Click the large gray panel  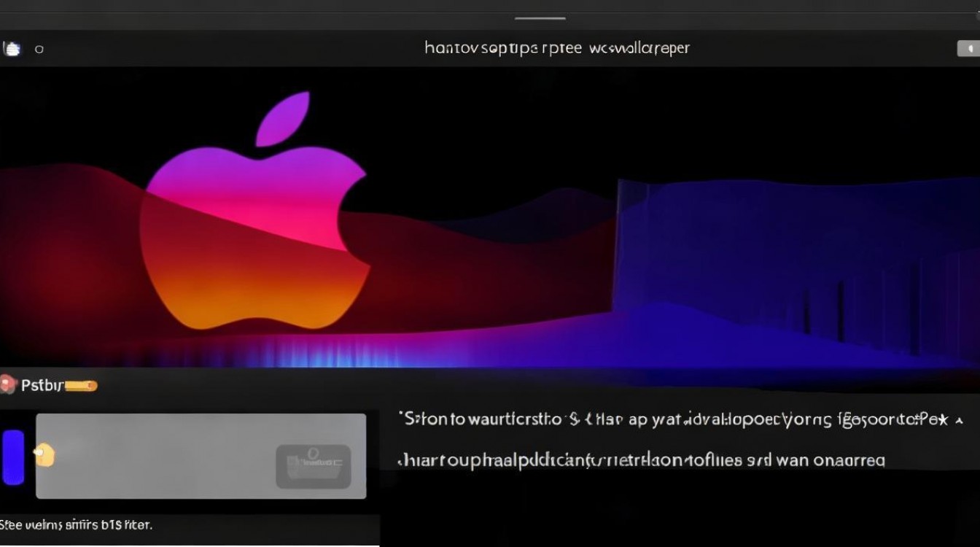click(201, 456)
